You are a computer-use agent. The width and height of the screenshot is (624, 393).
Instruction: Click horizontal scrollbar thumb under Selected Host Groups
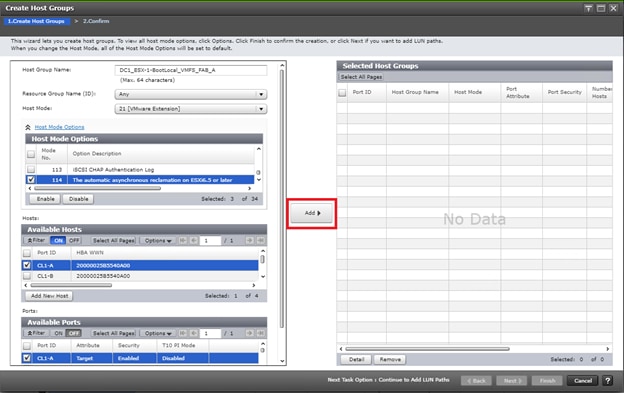427,349
